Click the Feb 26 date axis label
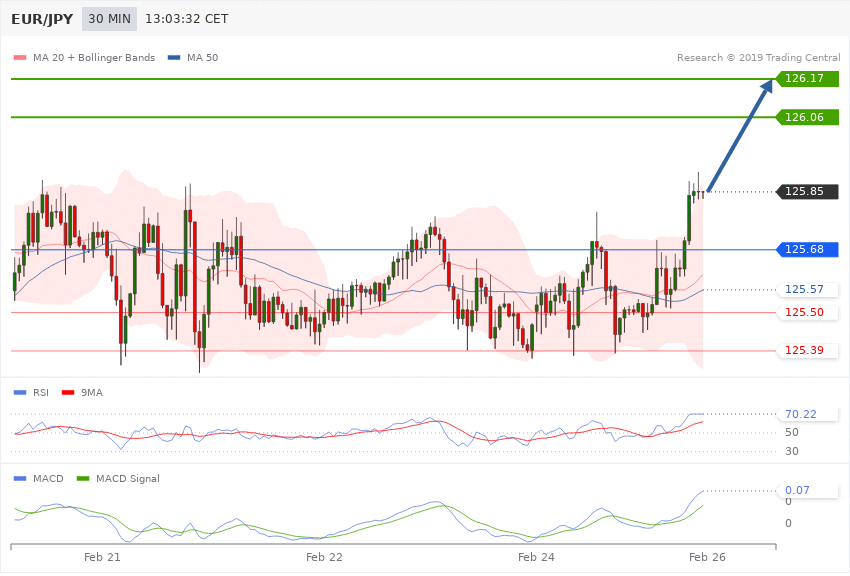Viewport: 850px width, 576px height. click(x=707, y=557)
